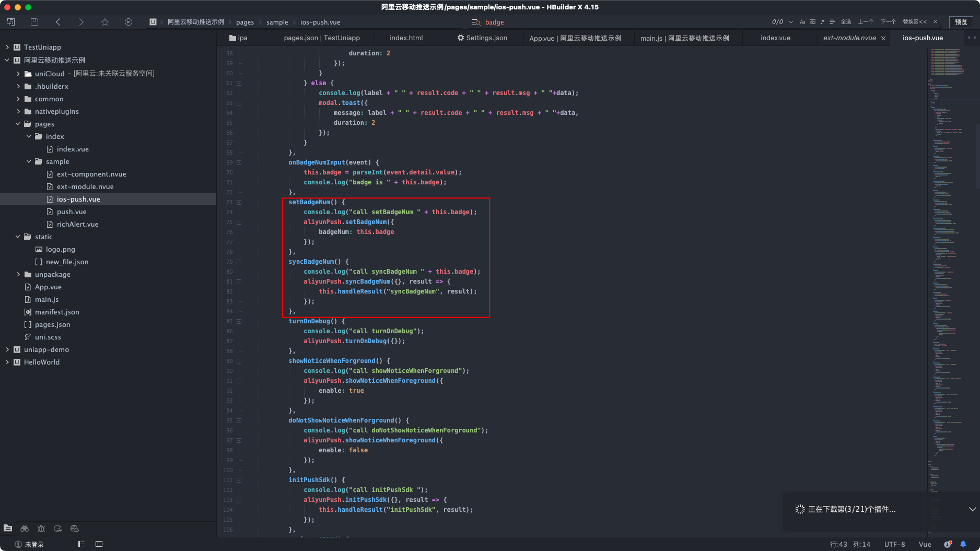Viewport: 980px width, 551px height.
Task: Collapse the static folder
Action: [x=18, y=237]
